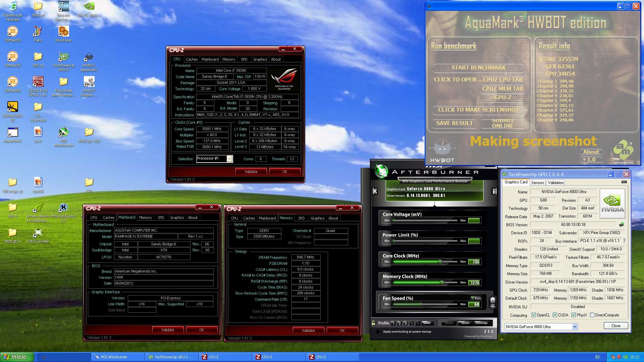Viewport: 644px width, 362px height.
Task: Switch to Validation tab in GPU-Z
Action: (555, 182)
